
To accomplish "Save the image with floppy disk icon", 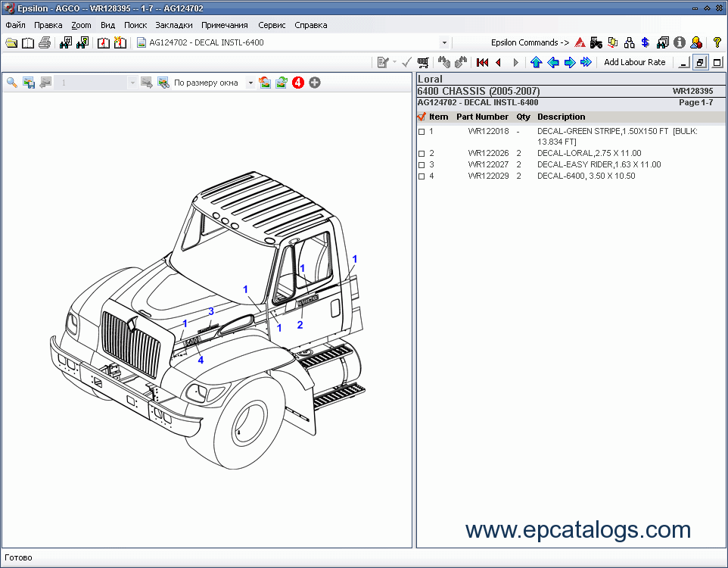I will point(29,83).
